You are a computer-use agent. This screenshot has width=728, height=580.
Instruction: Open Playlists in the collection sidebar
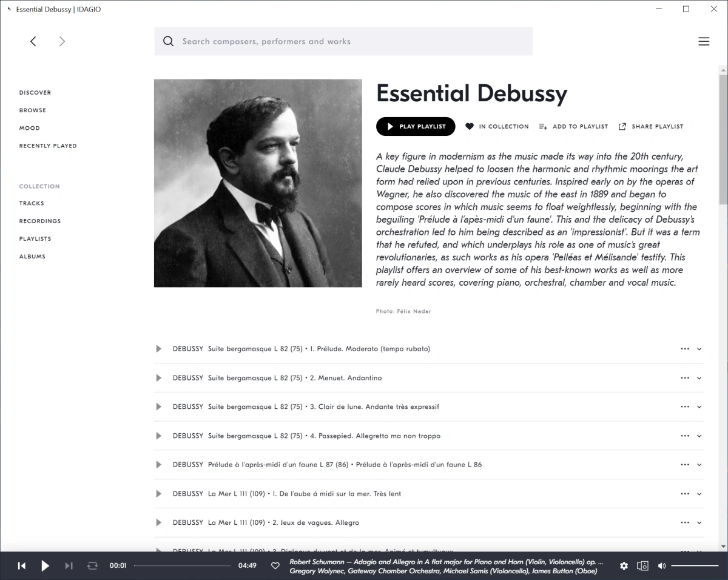tap(35, 238)
